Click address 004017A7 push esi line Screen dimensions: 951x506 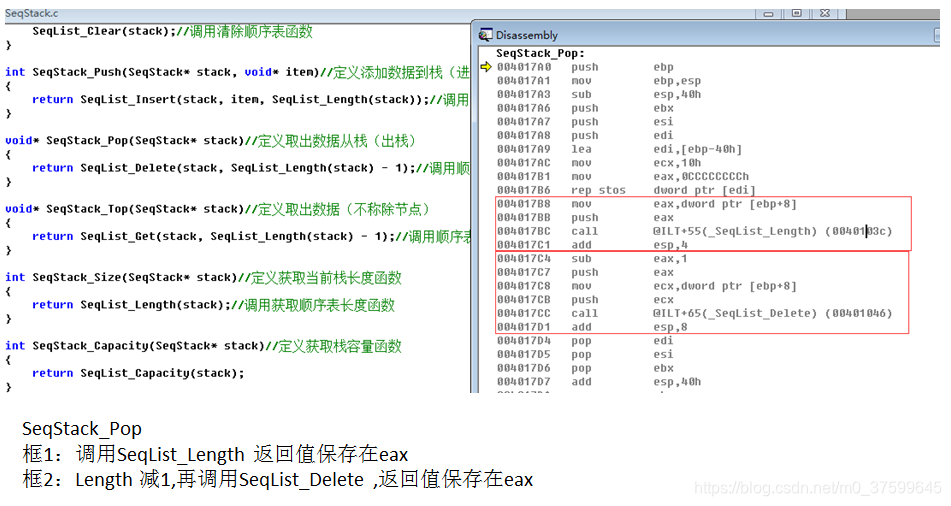[585, 122]
